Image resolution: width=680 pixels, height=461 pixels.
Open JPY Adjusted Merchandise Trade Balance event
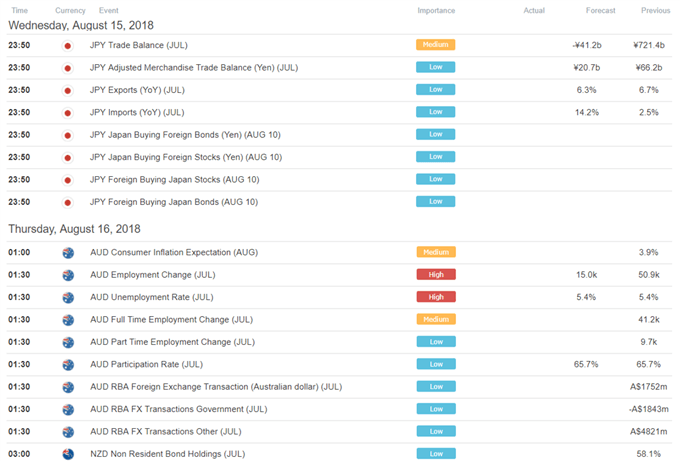tap(194, 68)
